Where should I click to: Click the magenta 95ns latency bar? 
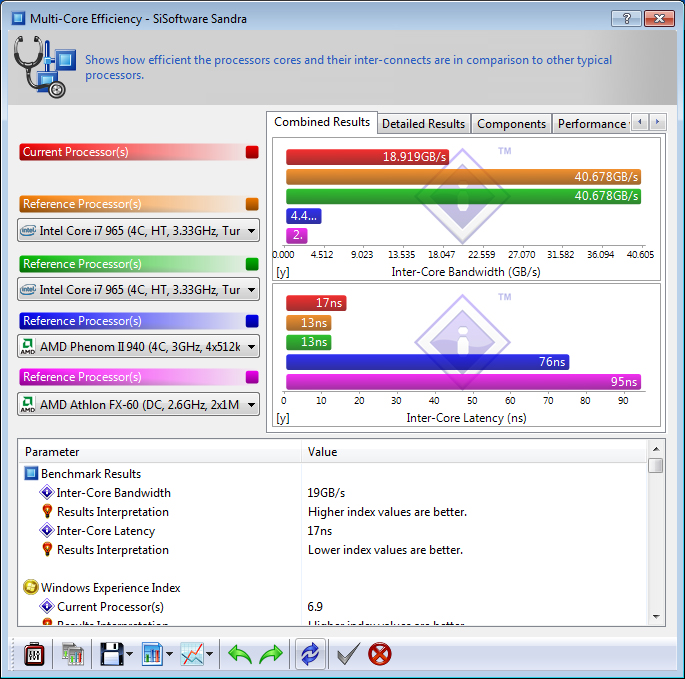[x=464, y=381]
